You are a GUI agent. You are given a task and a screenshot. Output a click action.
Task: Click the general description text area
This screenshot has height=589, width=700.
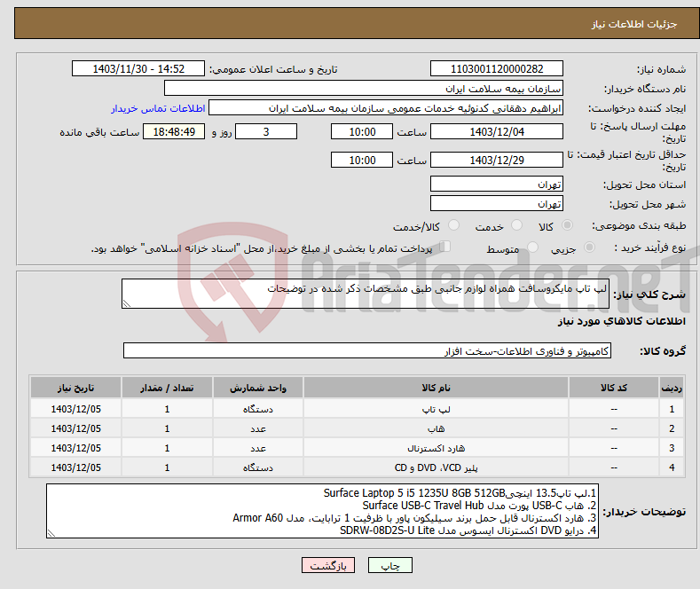(366, 294)
